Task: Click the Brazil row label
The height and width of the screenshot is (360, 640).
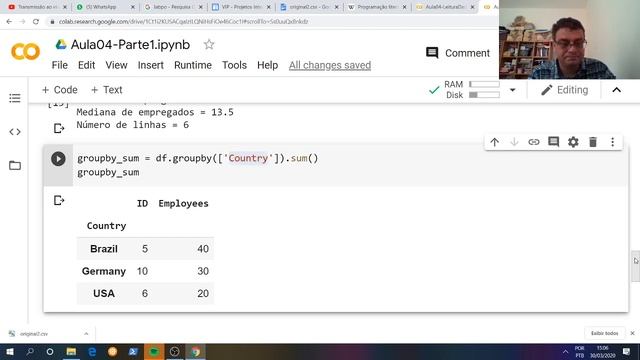Action: [104, 249]
